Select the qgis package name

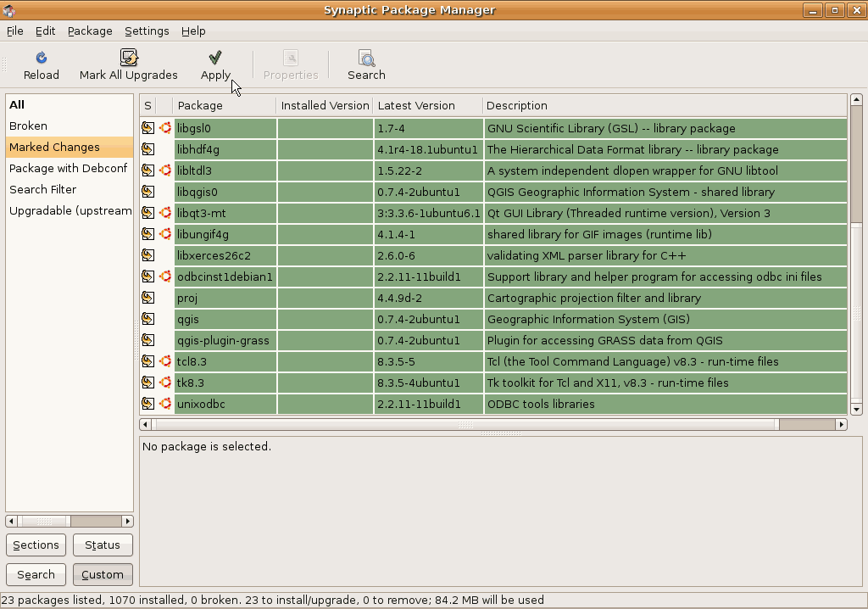coord(187,319)
